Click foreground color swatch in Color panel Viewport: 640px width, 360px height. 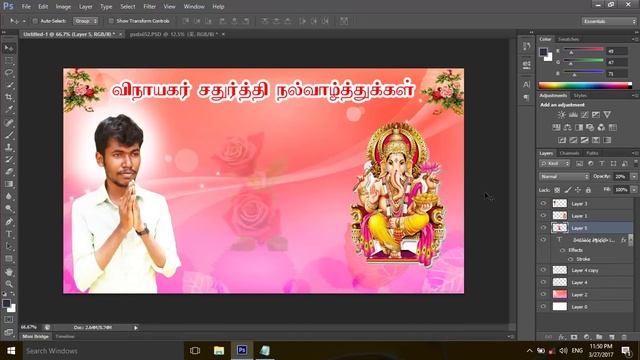[543, 52]
